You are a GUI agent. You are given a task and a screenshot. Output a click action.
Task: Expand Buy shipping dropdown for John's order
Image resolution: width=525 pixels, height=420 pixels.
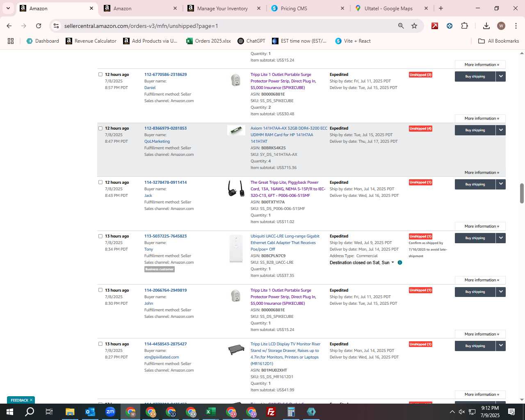tap(501, 292)
